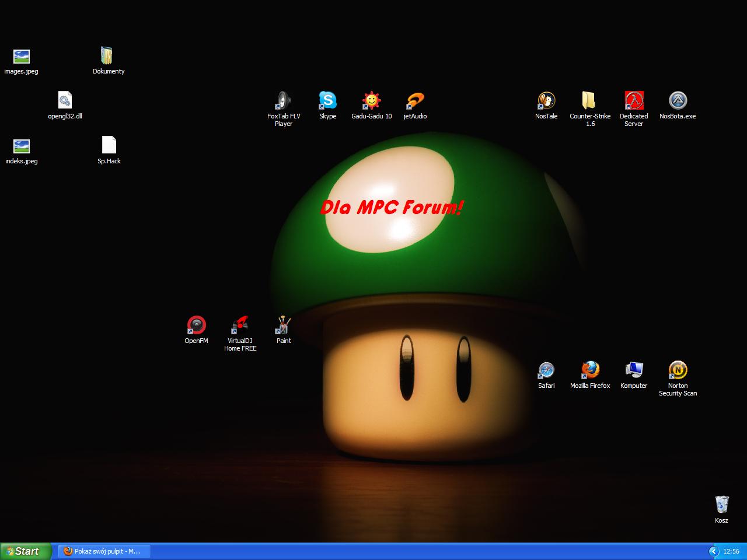Open the Paint shortcut

click(x=284, y=325)
